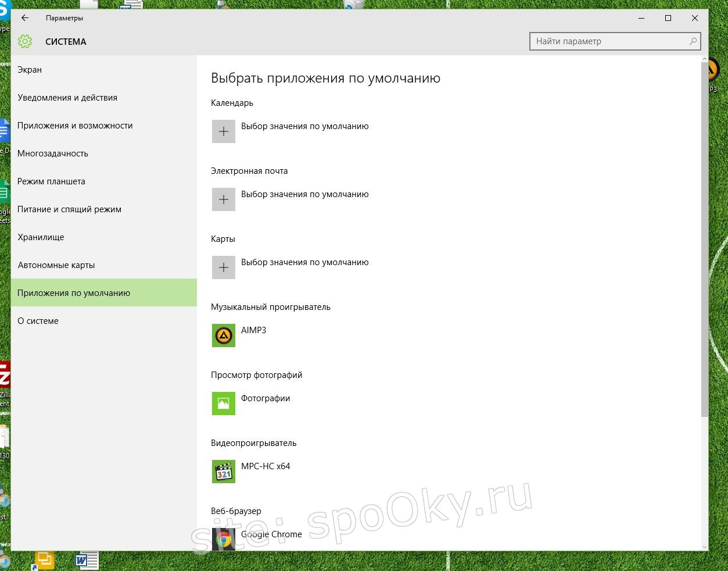Screen dimensions: 728x571
Task: Choose default for Календарь text button
Action: pyautogui.click(x=305, y=126)
